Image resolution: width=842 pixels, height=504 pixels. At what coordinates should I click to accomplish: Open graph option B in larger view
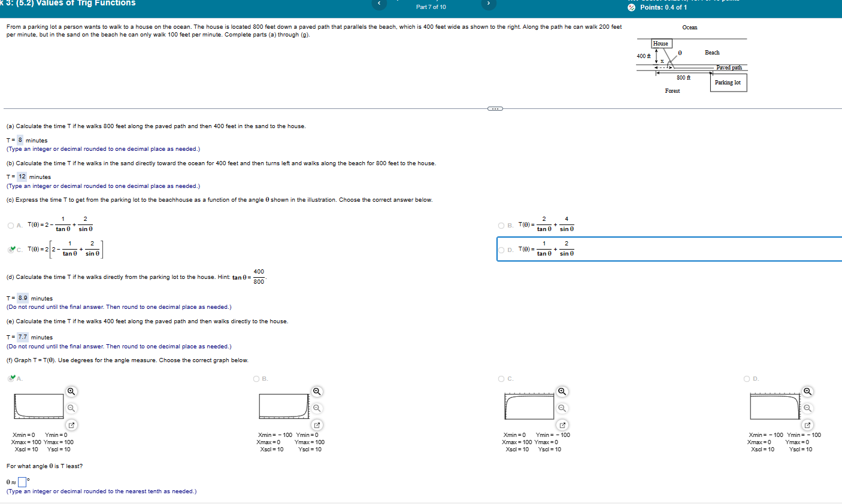pos(317,424)
